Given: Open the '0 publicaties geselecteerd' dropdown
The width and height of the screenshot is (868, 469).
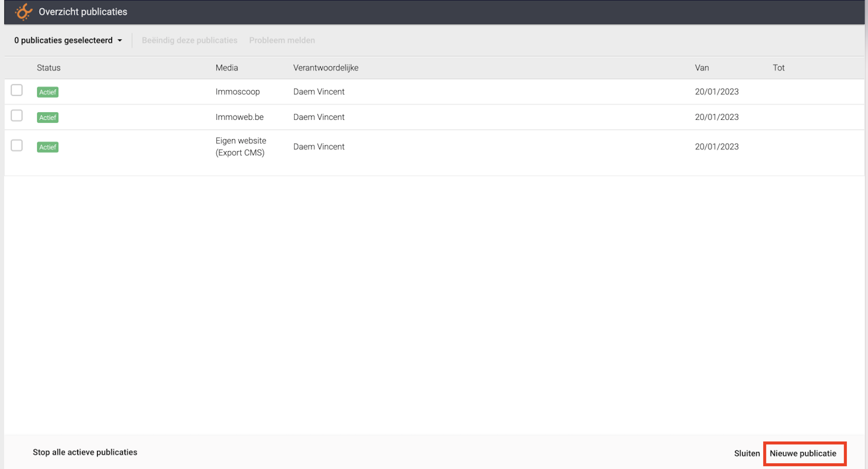Looking at the screenshot, I should point(68,40).
